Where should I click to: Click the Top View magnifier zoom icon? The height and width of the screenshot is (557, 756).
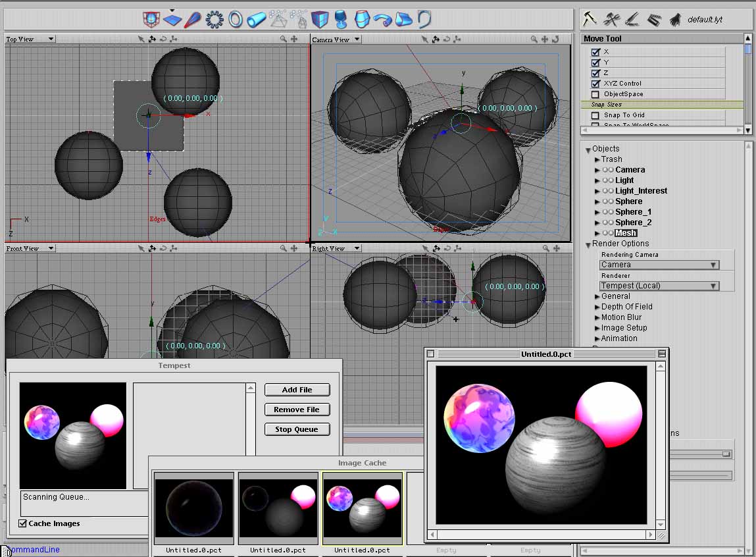(x=284, y=40)
